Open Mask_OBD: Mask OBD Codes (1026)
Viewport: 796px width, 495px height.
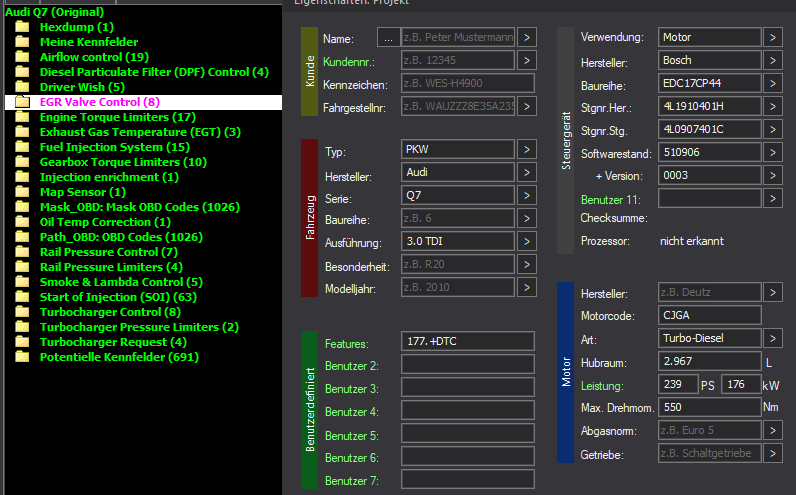coord(140,207)
